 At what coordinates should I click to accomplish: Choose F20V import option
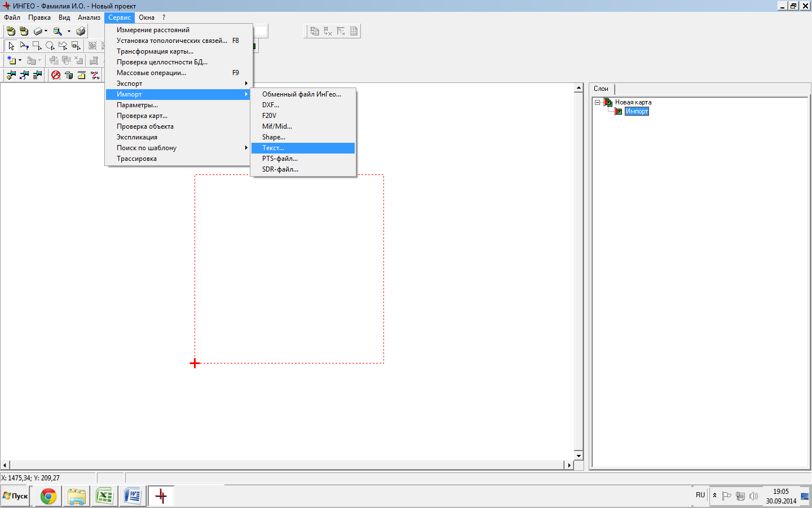[303, 116]
